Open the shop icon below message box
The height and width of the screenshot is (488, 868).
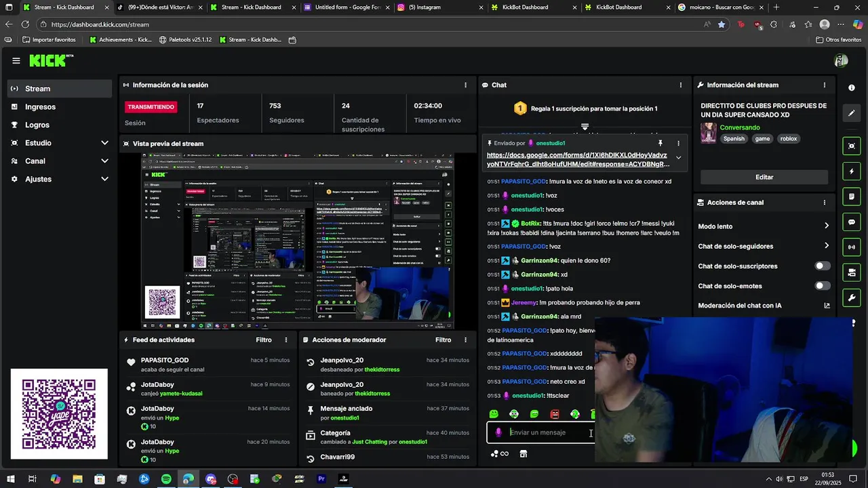[x=524, y=454]
